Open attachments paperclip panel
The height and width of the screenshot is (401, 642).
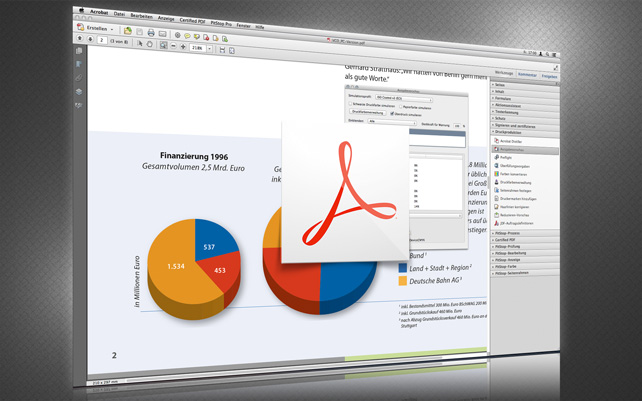click(x=79, y=78)
